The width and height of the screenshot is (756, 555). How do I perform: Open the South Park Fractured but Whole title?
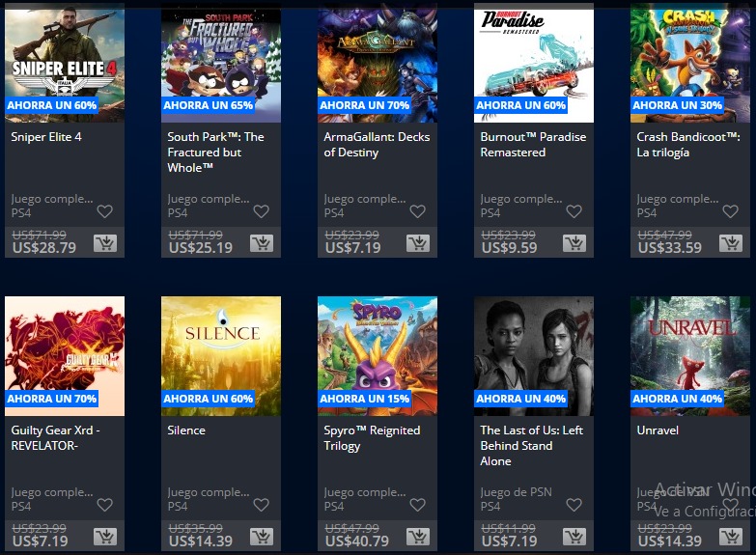click(215, 153)
